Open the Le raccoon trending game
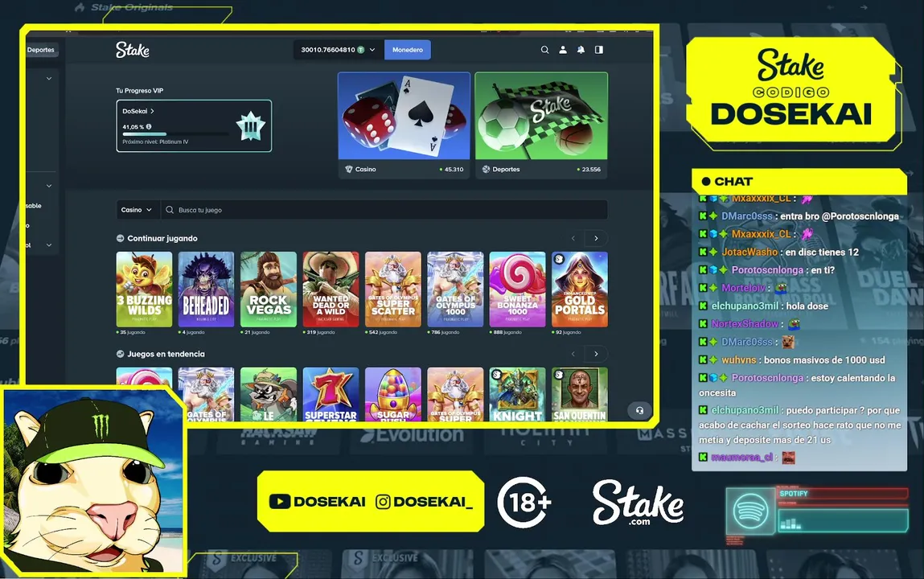Screen dimensions: 924x579 click(x=269, y=393)
